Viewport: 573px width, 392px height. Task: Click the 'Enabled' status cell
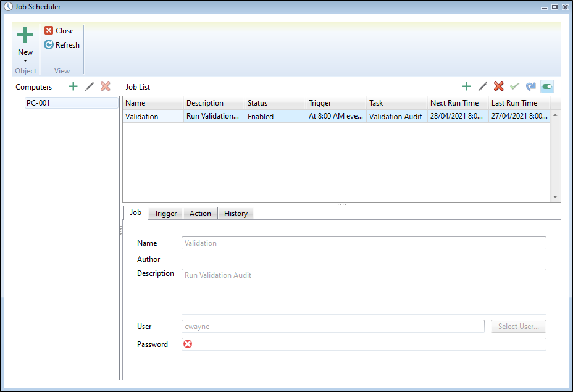point(275,116)
